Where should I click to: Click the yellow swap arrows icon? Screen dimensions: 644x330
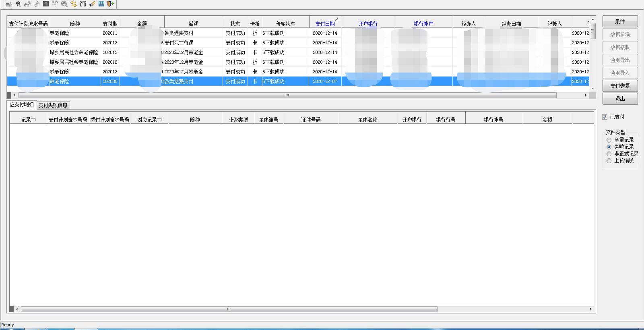pyautogui.click(x=74, y=4)
